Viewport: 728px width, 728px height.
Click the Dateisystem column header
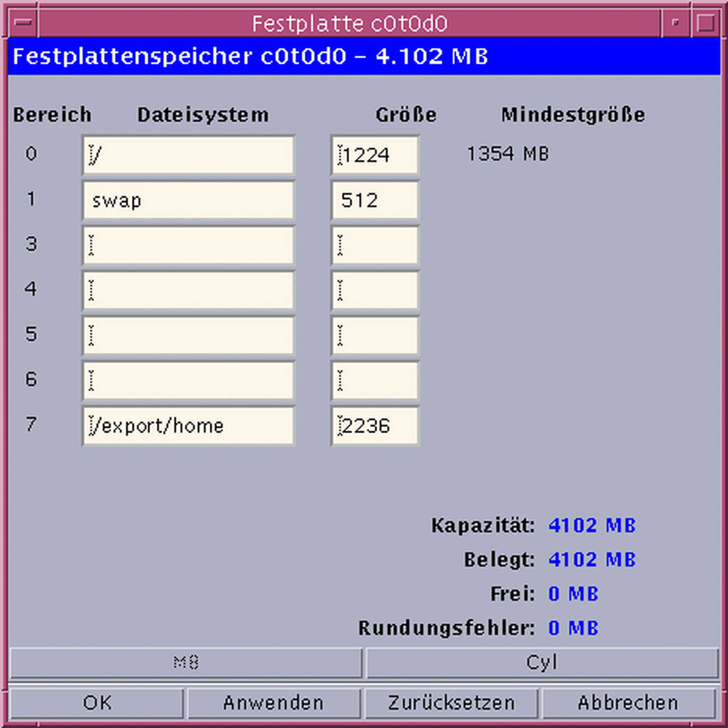203,115
